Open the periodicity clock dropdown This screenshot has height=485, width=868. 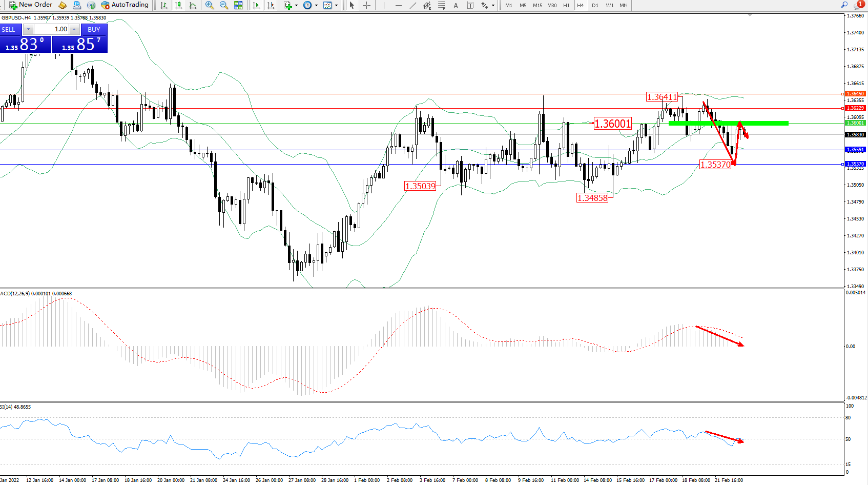coord(316,5)
